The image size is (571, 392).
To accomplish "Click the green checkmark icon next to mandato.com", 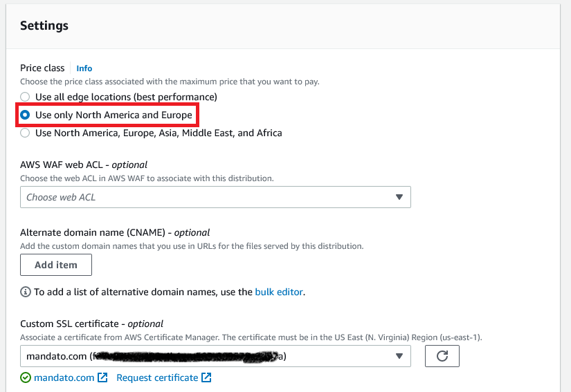I will coord(26,377).
